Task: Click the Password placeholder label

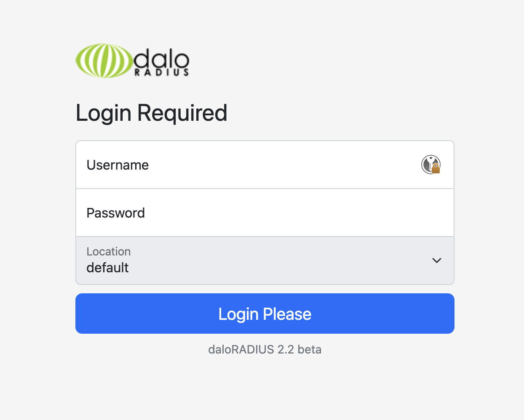Action: pos(115,213)
